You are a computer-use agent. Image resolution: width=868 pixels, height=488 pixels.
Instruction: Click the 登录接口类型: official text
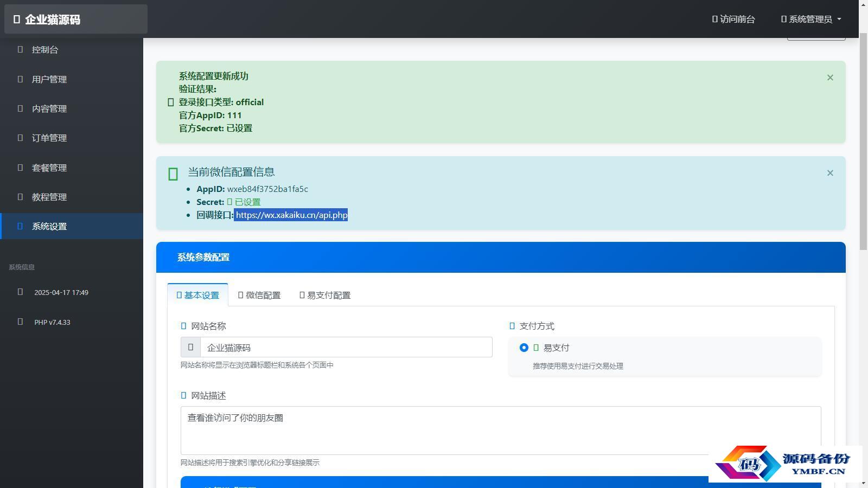click(x=221, y=102)
